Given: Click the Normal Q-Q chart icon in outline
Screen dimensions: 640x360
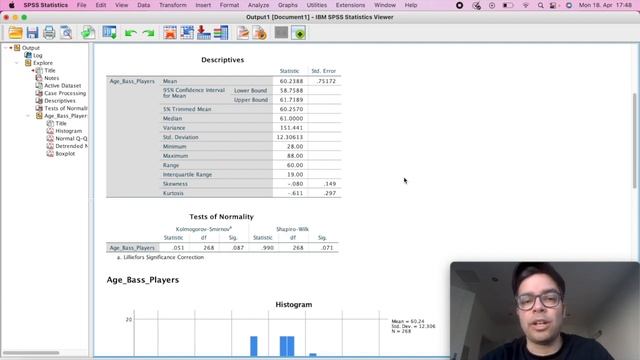Looking at the screenshot, I should click(50, 138).
